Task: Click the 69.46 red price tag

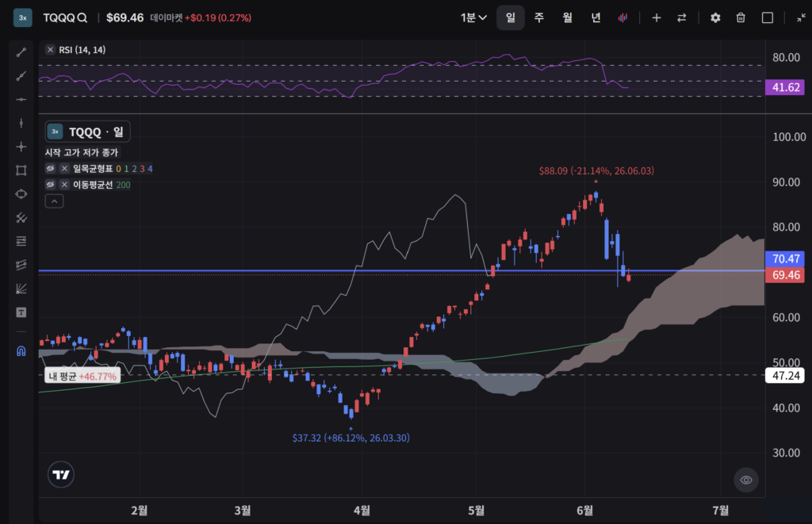Action: click(x=786, y=275)
